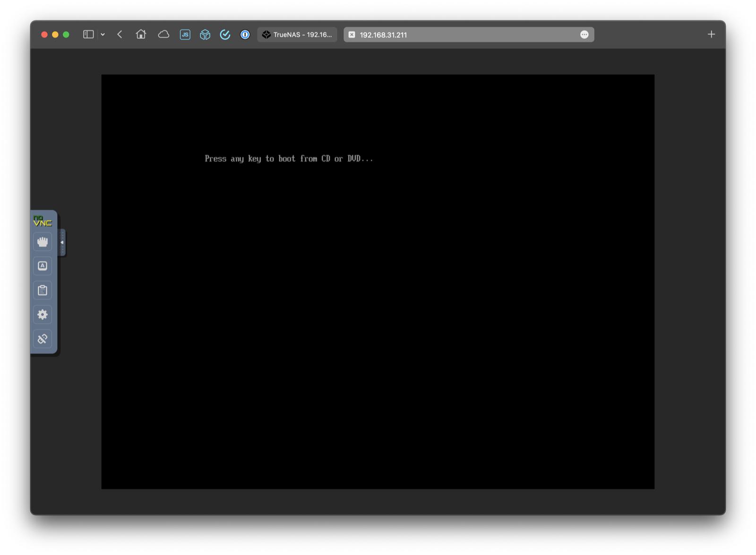756x555 pixels.
Task: Click the cube-shaped extension icon
Action: (205, 34)
